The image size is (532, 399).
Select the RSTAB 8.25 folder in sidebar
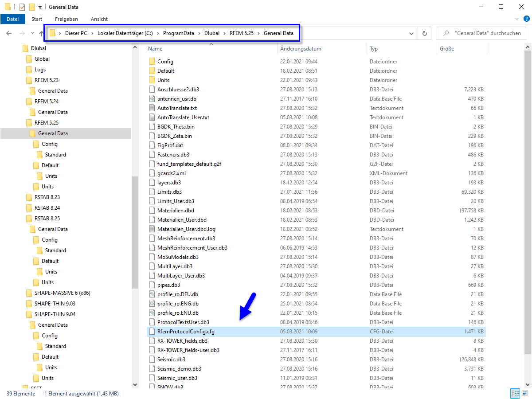(x=47, y=218)
